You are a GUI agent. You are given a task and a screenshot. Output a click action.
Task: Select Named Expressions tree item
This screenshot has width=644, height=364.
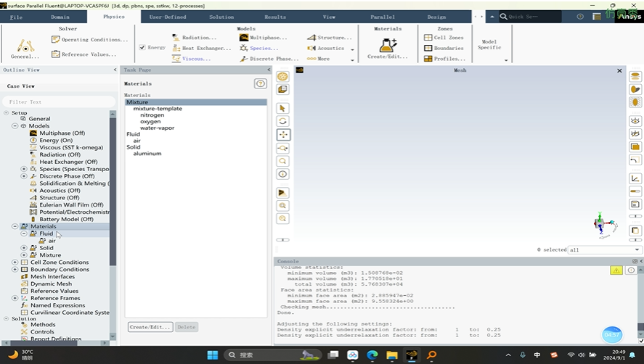[x=57, y=305]
